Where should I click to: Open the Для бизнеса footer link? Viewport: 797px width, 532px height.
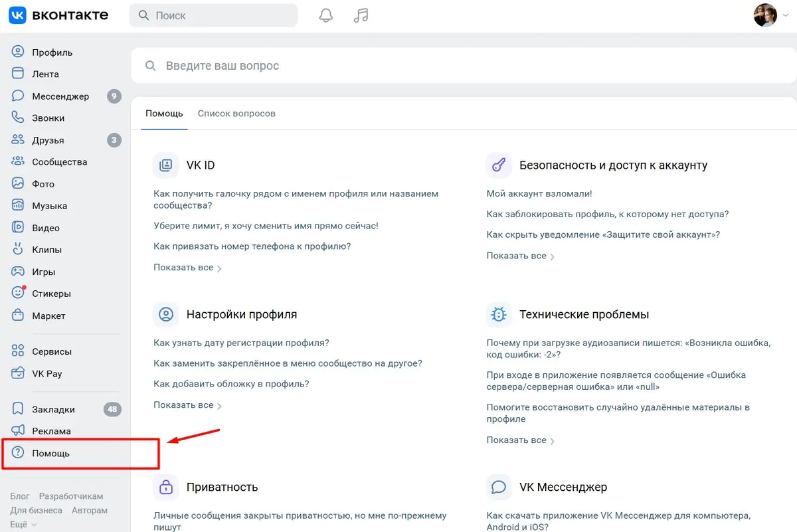(x=37, y=510)
